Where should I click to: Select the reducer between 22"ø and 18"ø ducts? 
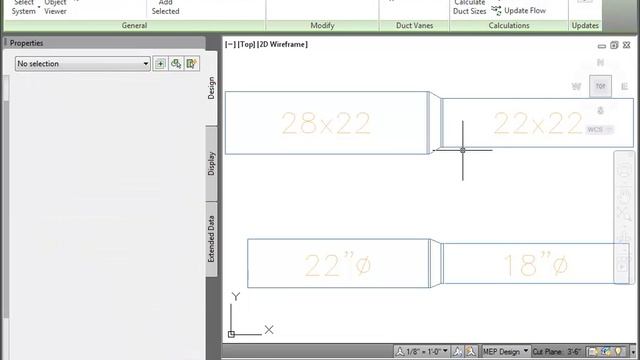(436, 263)
